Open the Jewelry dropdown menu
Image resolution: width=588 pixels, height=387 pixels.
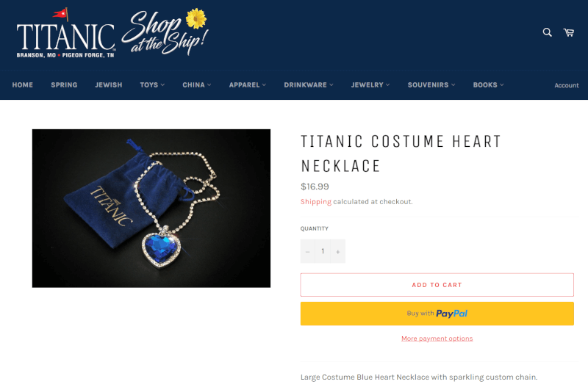(370, 85)
